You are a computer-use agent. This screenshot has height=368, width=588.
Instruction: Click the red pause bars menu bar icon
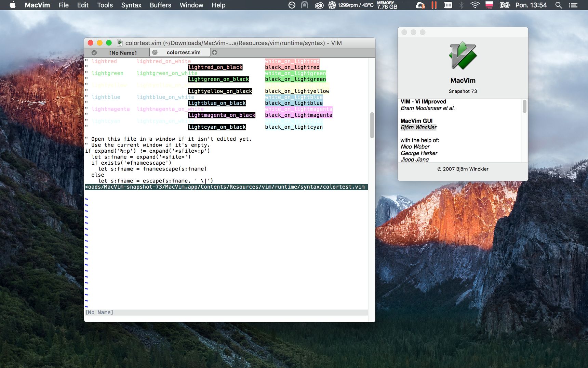pyautogui.click(x=434, y=5)
